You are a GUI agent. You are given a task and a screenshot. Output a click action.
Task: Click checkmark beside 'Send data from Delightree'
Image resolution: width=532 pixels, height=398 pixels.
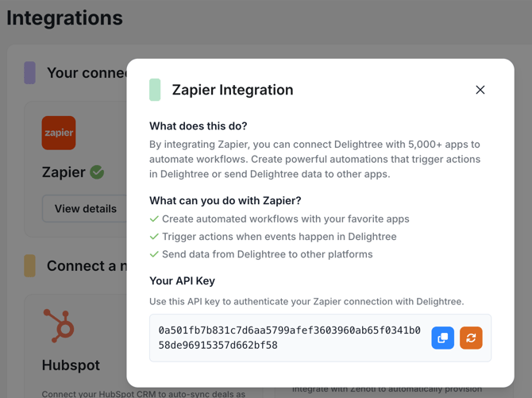[154, 254]
